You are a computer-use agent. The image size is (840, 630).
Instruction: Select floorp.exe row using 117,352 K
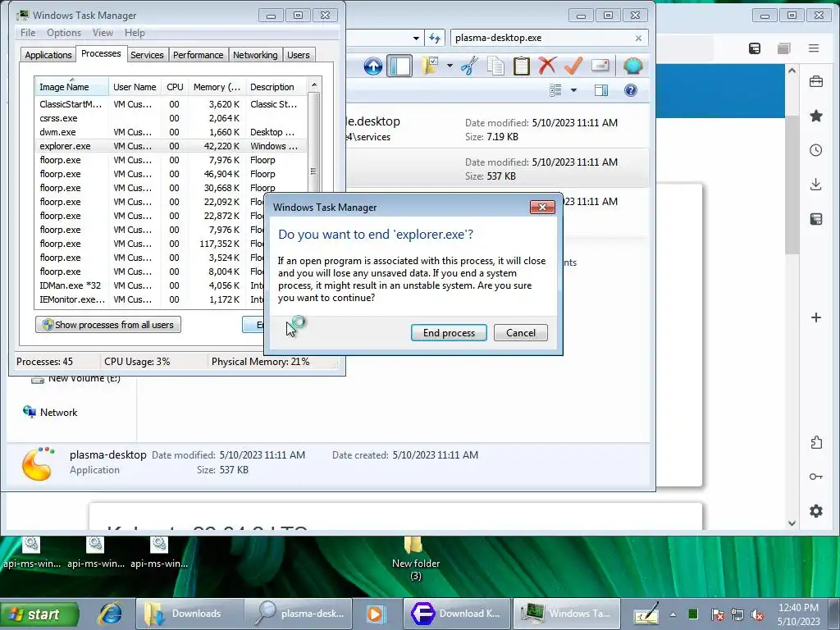[x=150, y=244]
